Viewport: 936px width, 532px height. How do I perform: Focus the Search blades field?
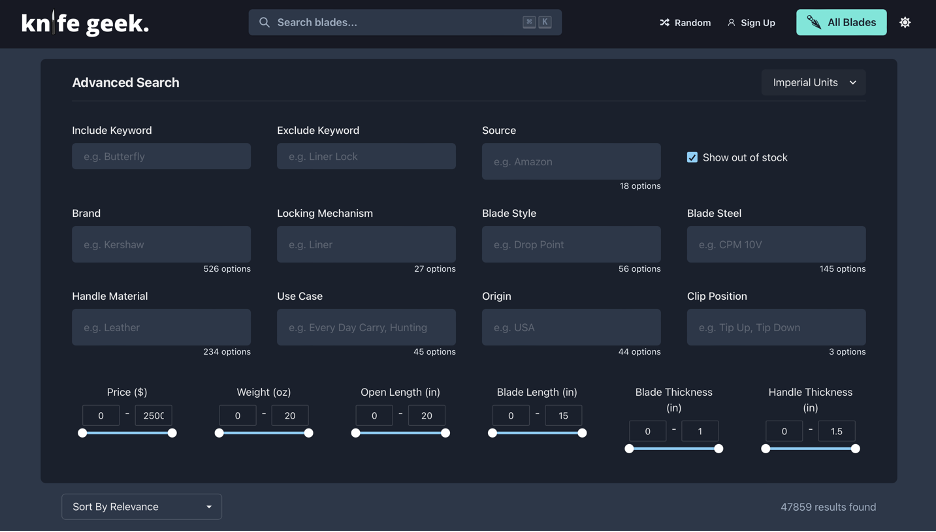(x=405, y=23)
